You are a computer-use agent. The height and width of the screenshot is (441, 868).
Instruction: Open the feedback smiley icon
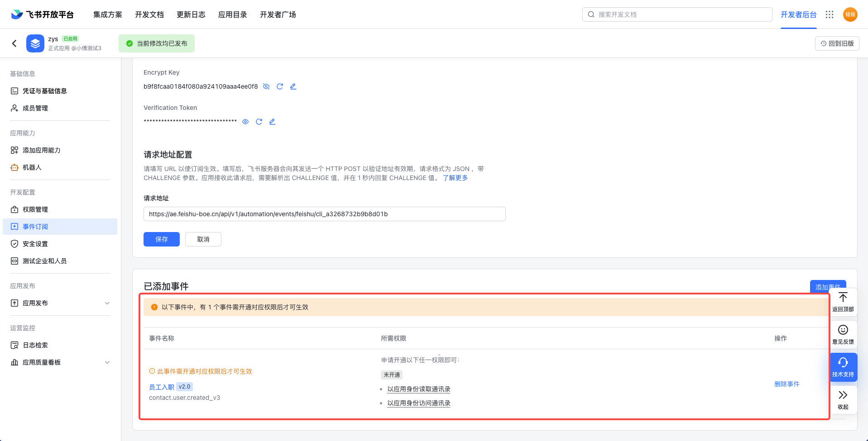click(x=843, y=330)
